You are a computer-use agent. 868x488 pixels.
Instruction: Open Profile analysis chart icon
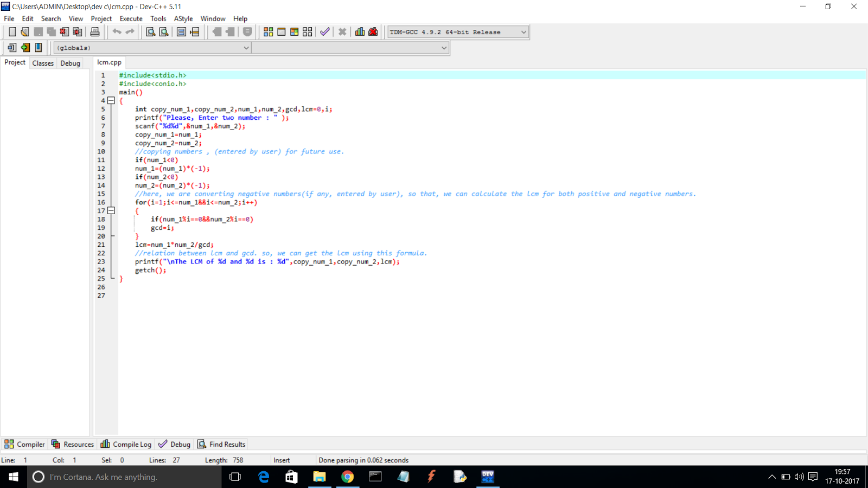click(360, 32)
